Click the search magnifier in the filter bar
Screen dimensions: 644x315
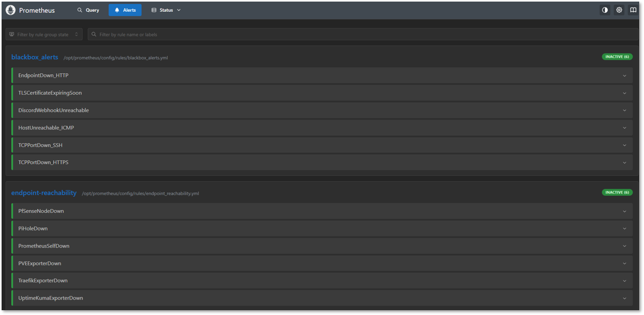[x=94, y=34]
